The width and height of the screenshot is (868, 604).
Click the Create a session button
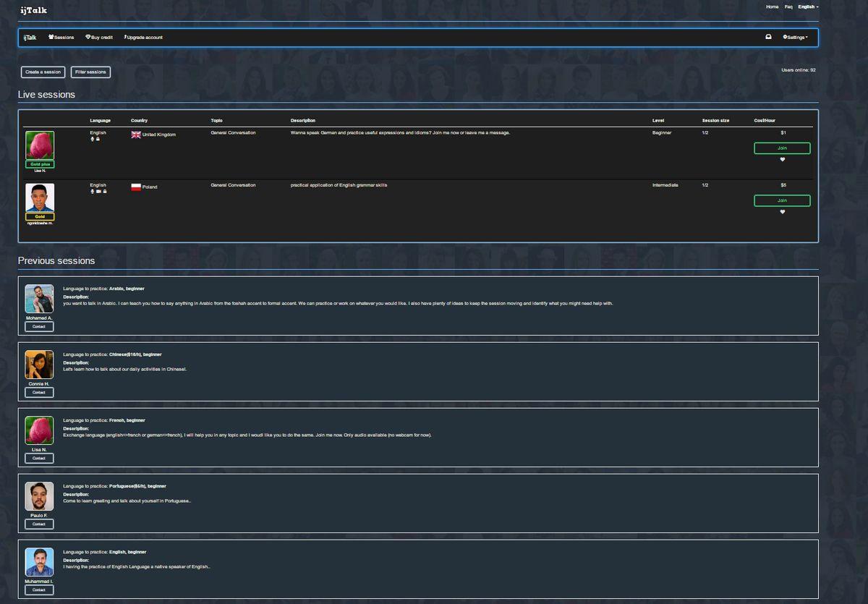(43, 72)
